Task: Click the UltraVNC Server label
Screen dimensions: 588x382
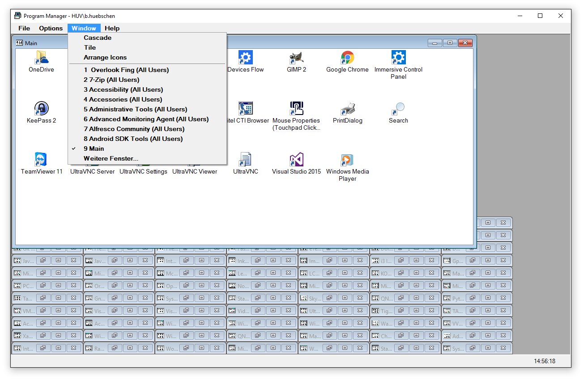Action: click(x=92, y=171)
